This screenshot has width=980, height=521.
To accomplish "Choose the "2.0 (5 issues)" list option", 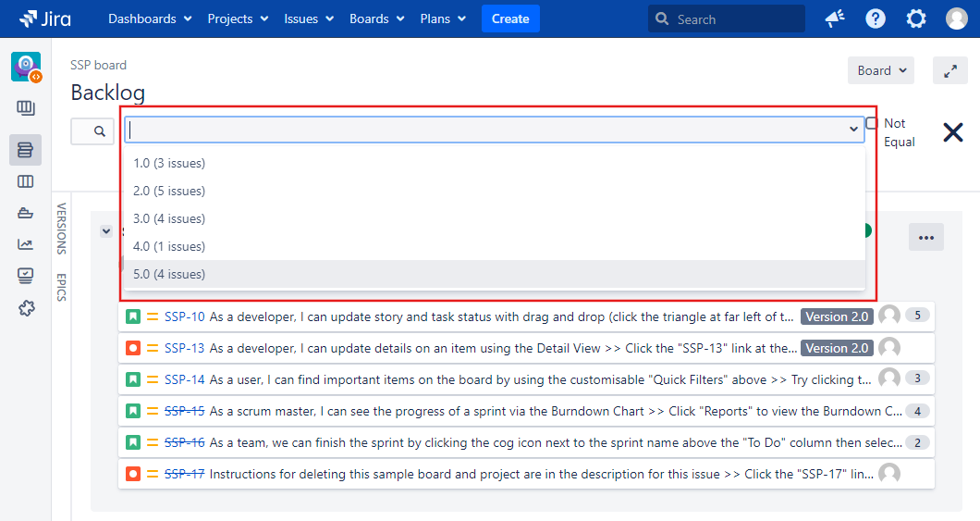I will click(x=169, y=191).
